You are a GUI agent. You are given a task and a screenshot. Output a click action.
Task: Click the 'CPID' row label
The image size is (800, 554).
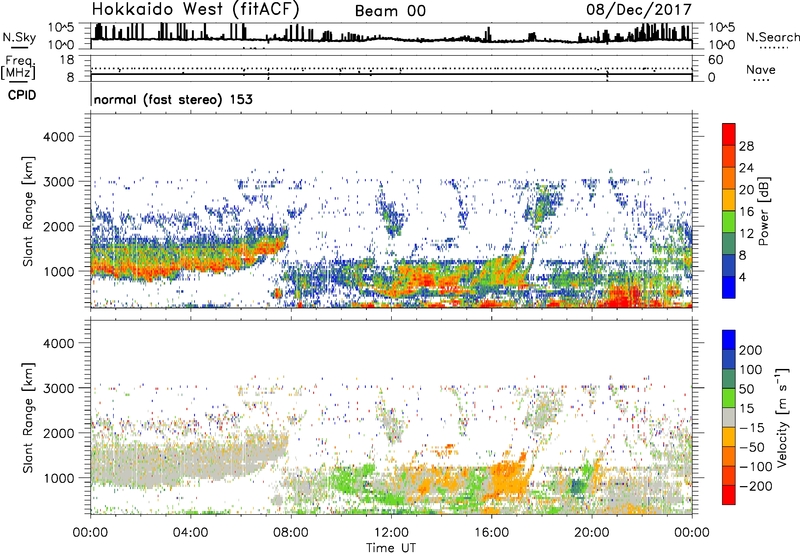point(22,95)
